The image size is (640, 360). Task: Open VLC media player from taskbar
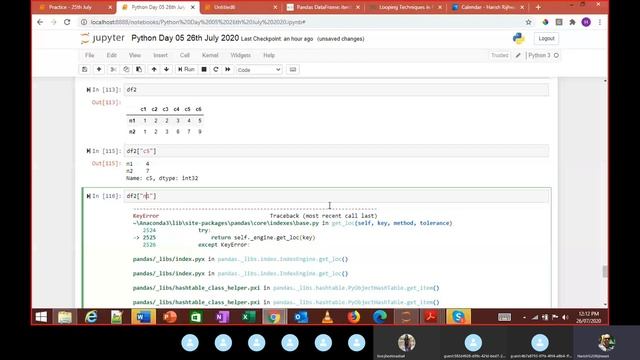pyautogui.click(x=327, y=317)
